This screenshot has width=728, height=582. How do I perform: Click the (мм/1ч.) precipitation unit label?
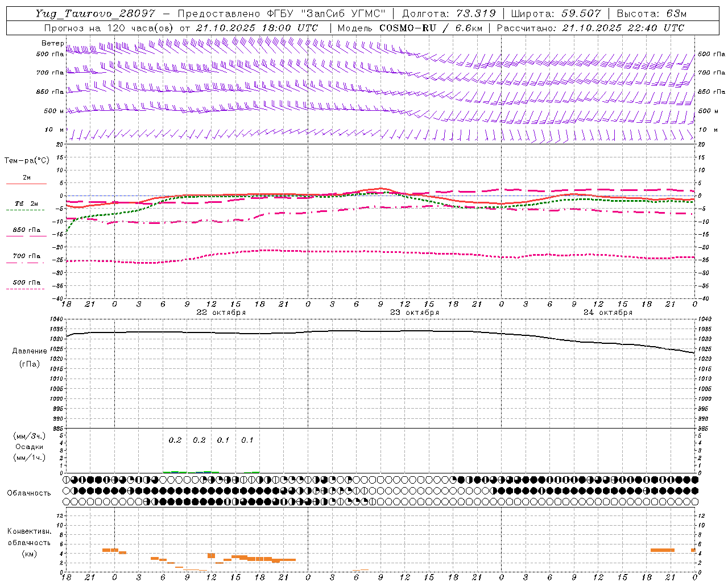[30, 458]
